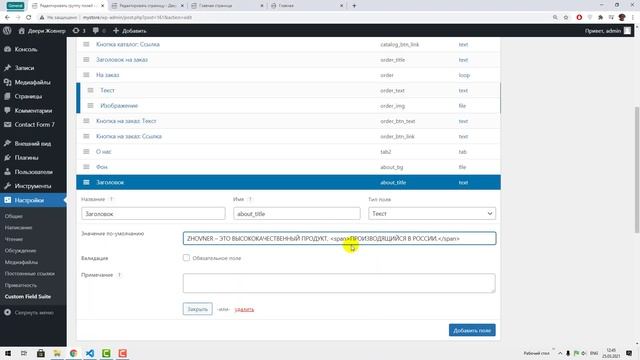Collapse the selected Заголовок field row
This screenshot has width=640, height=360.
(x=110, y=182)
